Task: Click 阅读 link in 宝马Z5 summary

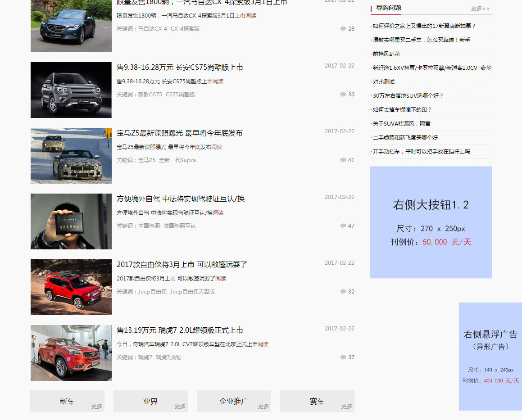Action: [217, 147]
